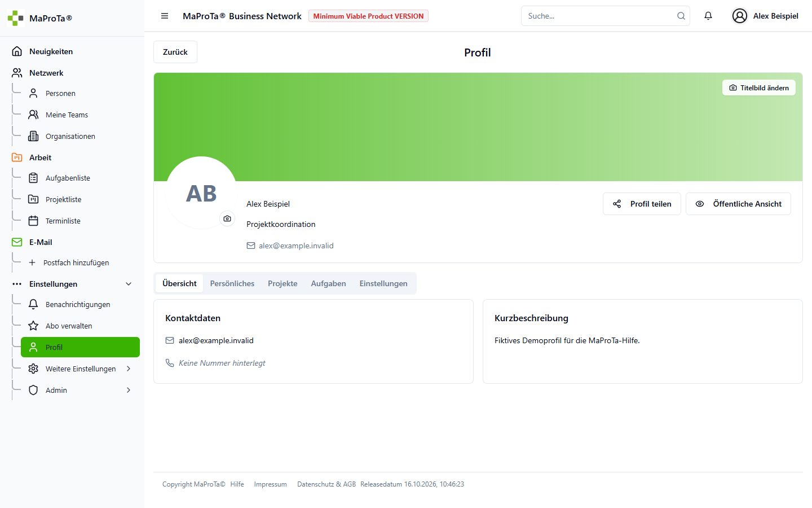812x508 pixels.
Task: Open the Hilfe footer link
Action: click(237, 484)
